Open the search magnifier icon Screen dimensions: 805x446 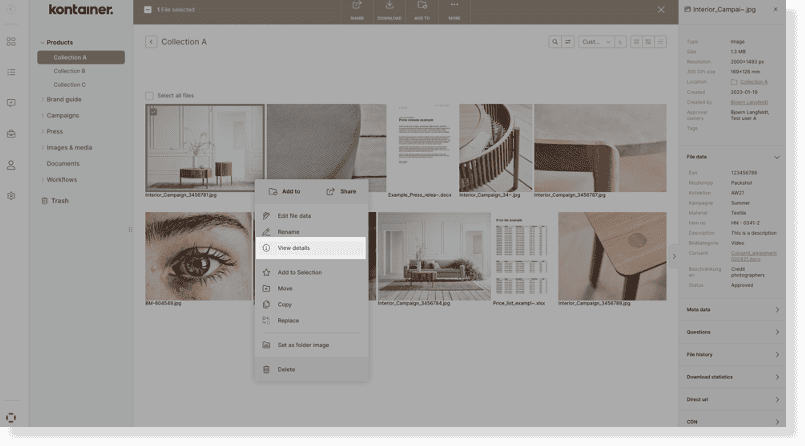click(555, 42)
